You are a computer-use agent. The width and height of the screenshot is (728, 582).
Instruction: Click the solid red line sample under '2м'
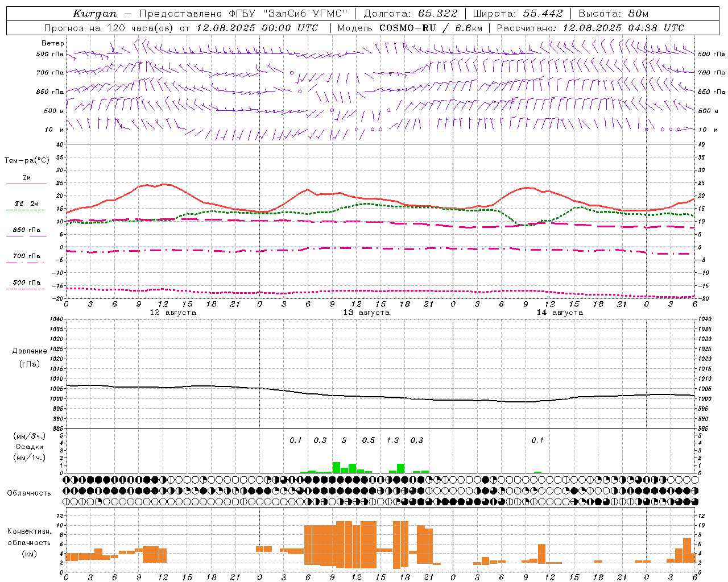pos(26,184)
